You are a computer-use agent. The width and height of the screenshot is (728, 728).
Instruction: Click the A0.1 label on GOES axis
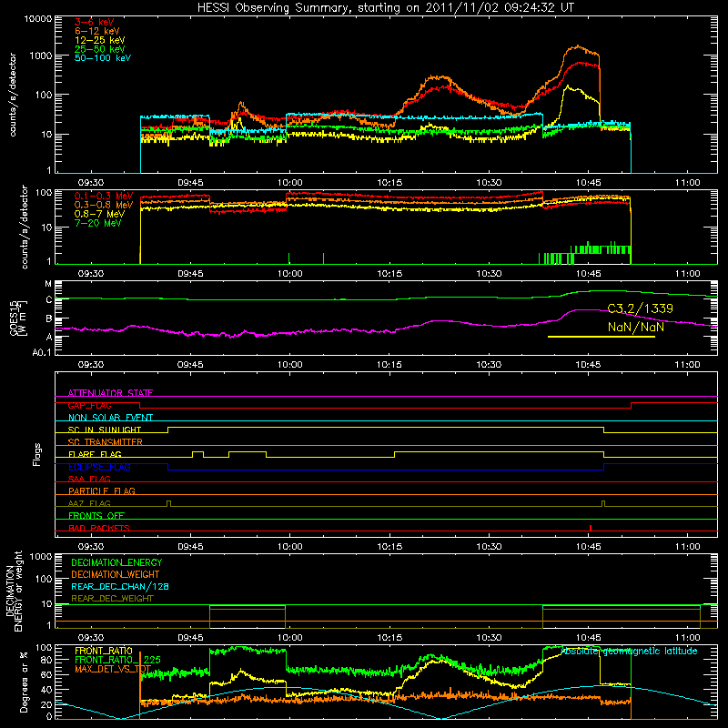42,353
